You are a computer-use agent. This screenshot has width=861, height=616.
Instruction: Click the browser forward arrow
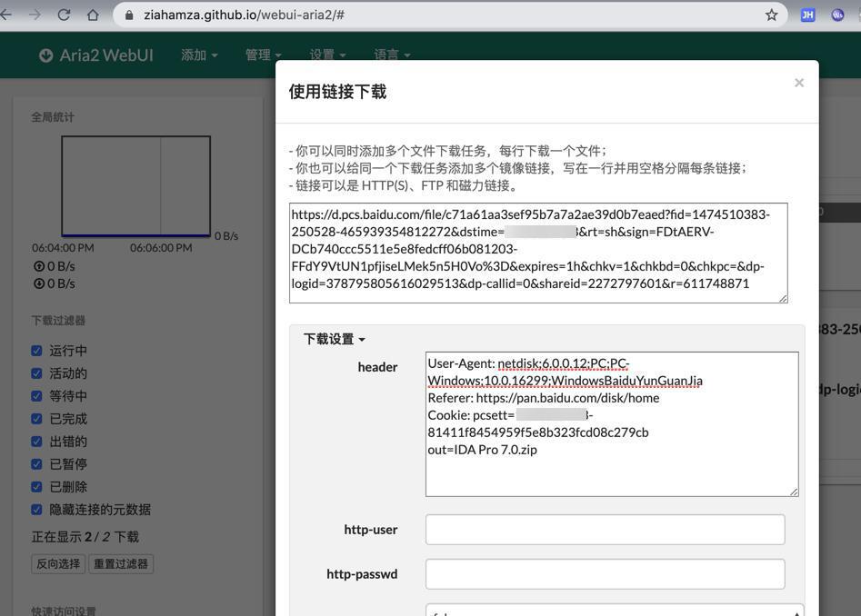coord(35,15)
